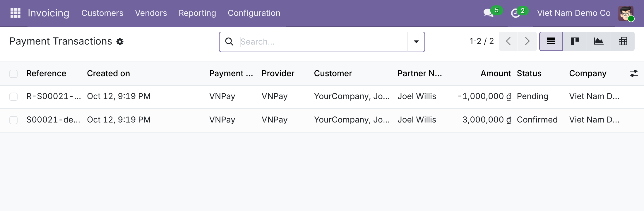Switch to kanban view
The width and height of the screenshot is (644, 211).
click(x=575, y=41)
